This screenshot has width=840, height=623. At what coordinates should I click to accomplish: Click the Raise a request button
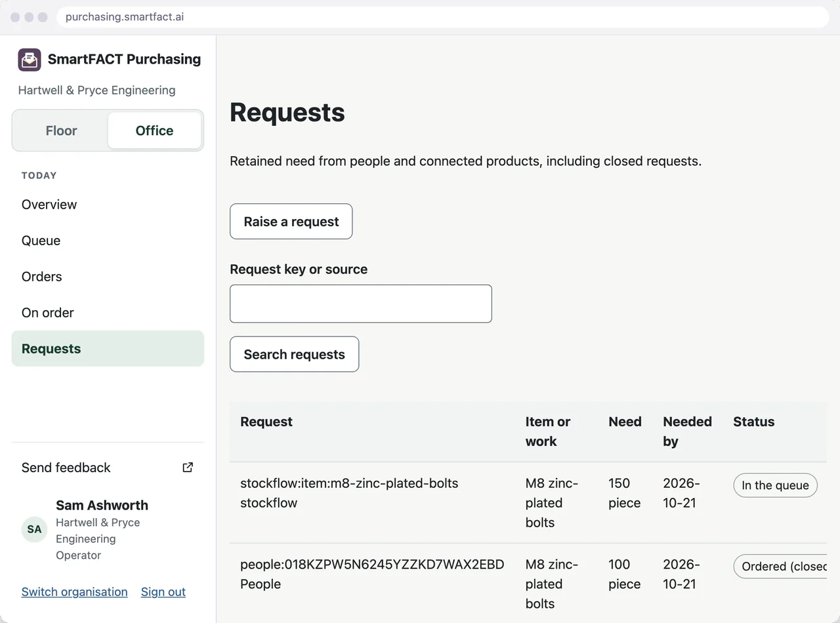[x=291, y=222]
